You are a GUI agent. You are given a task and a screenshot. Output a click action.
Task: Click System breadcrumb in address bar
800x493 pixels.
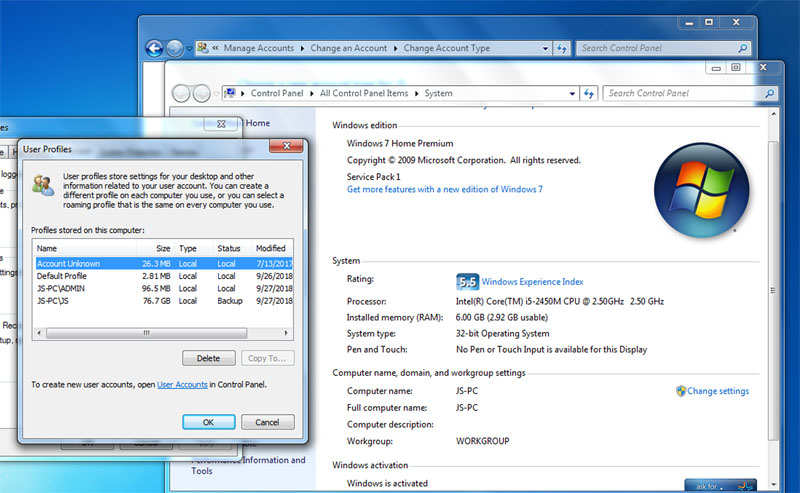[438, 93]
